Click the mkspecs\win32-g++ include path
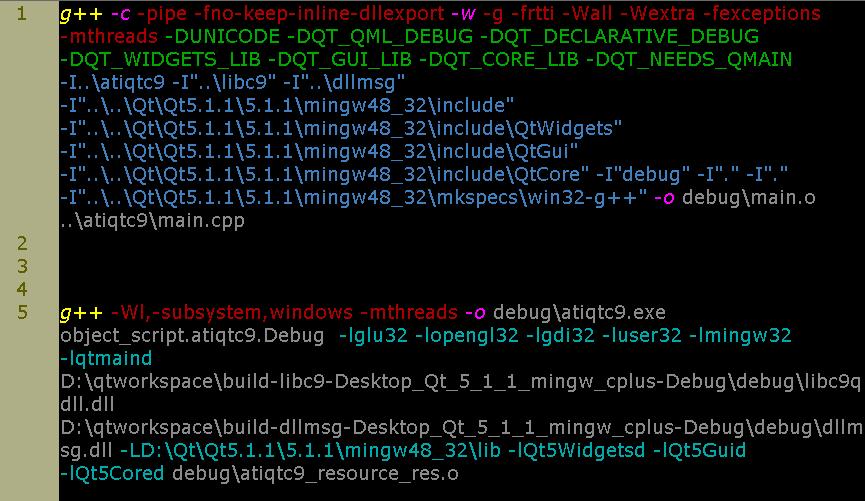This screenshot has width=865, height=501. click(x=353, y=198)
